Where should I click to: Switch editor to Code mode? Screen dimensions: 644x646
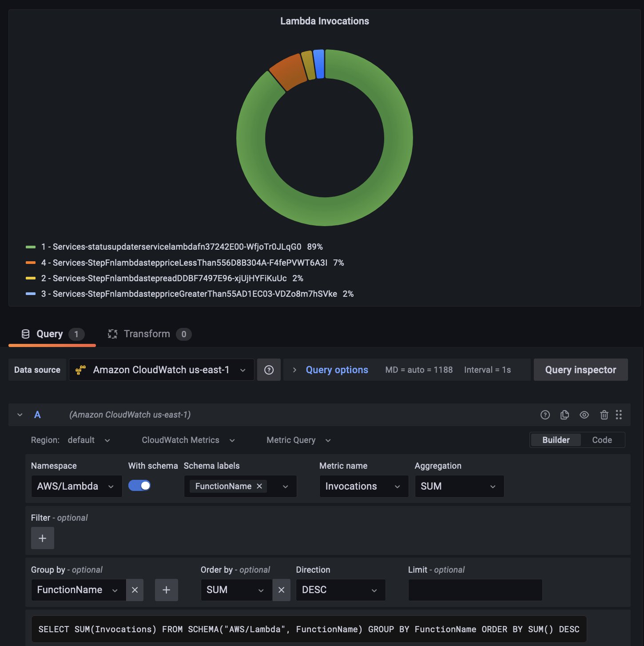pos(602,440)
